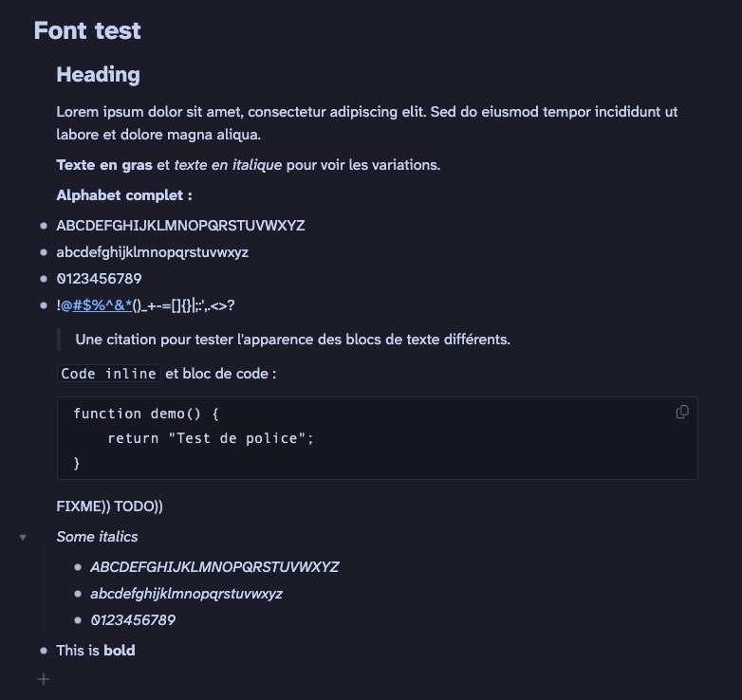742x700 pixels.
Task: Click bullet next to non-italic 0123456789
Action: pyautogui.click(x=44, y=279)
